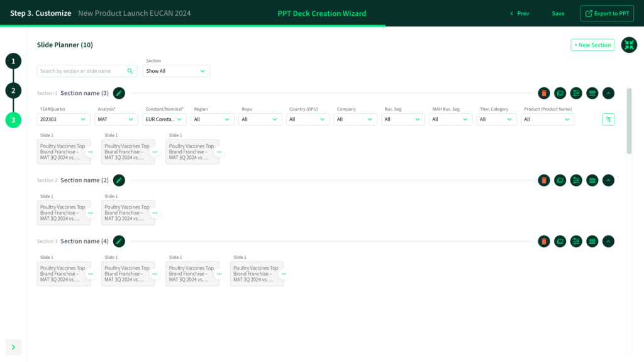This screenshot has height=362, width=644.
Task: Open the Analysis dropdown set to MAT
Action: tap(117, 119)
